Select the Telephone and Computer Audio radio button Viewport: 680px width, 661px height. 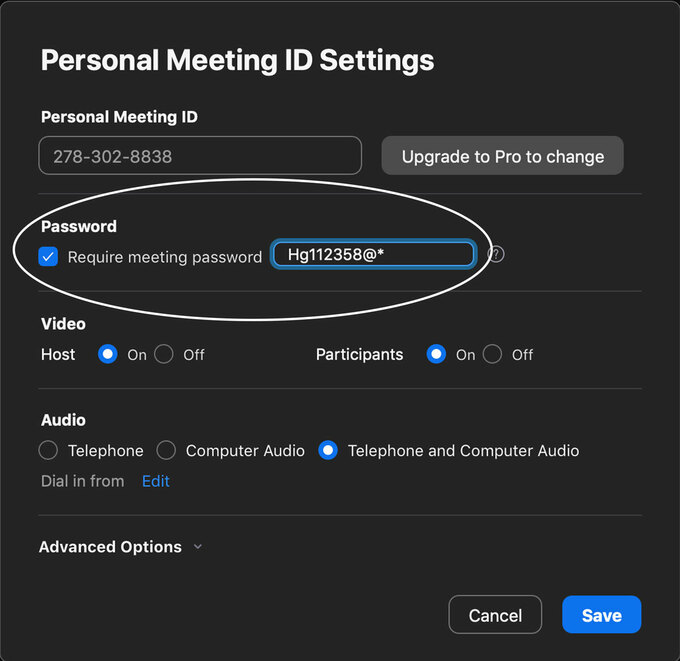point(328,450)
